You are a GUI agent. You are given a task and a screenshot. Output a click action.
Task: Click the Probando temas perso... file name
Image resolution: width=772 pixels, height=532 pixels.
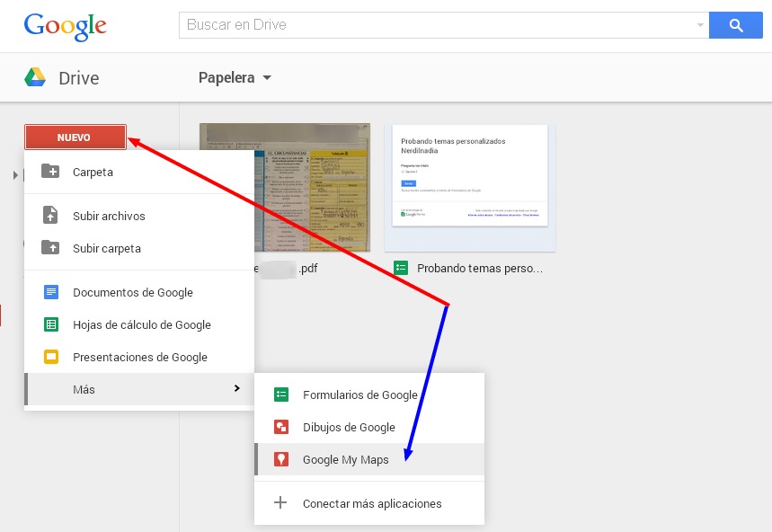(x=480, y=268)
